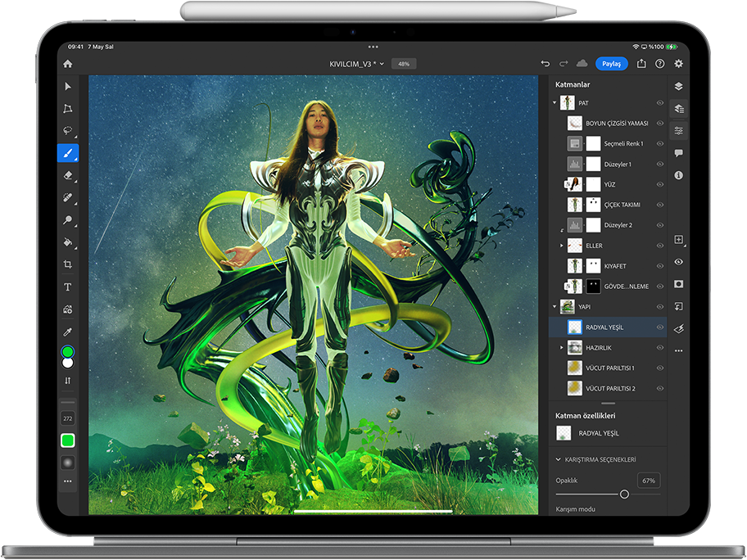Collapse the PAT layer group
The image size is (747, 560).
[555, 103]
